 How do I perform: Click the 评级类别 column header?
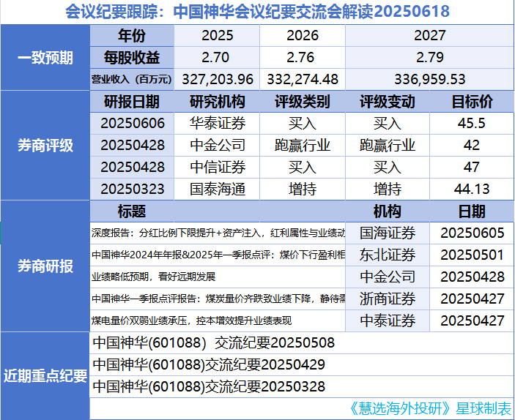(x=302, y=102)
